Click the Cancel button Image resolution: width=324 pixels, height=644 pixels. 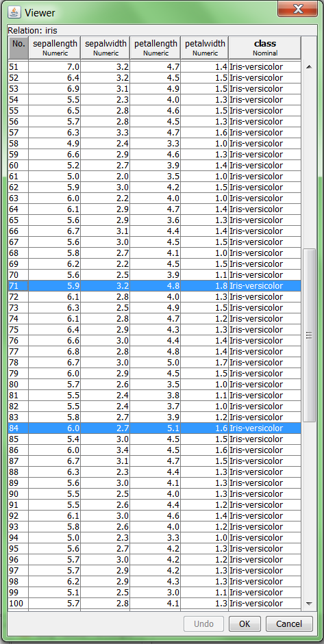click(289, 624)
